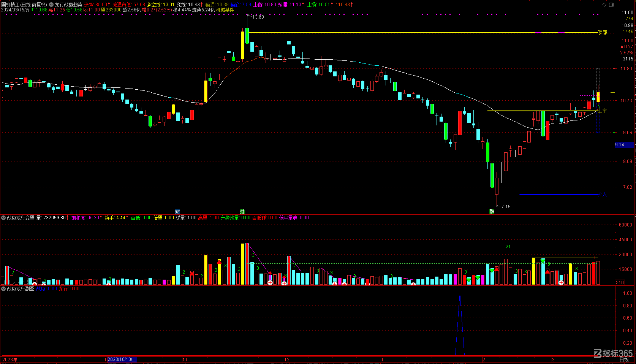Expand the 战赢龙行变量 indicator dropdown arrow
This screenshot has width=636, height=364.
pyautogui.click(x=3, y=218)
